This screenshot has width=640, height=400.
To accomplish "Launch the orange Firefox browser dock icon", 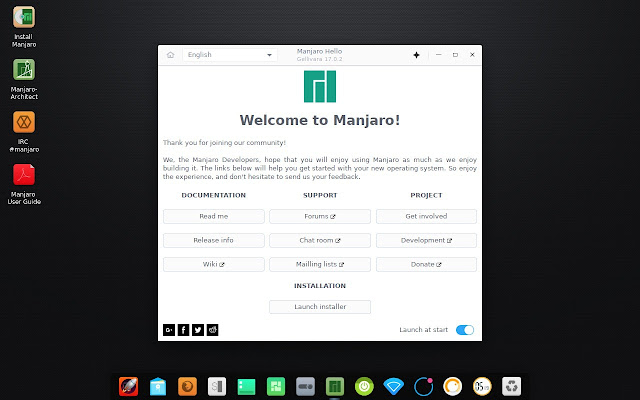I will coord(187,386).
